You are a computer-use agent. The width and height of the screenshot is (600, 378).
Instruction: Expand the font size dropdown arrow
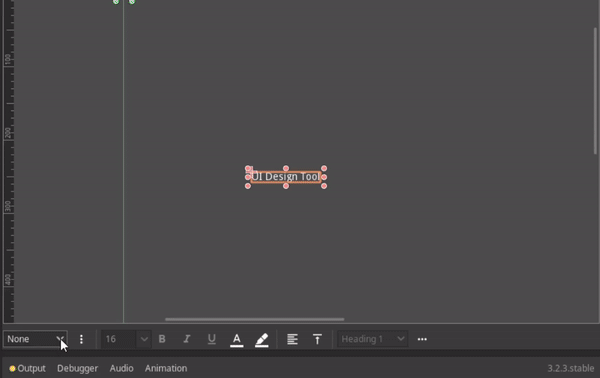[x=144, y=339]
